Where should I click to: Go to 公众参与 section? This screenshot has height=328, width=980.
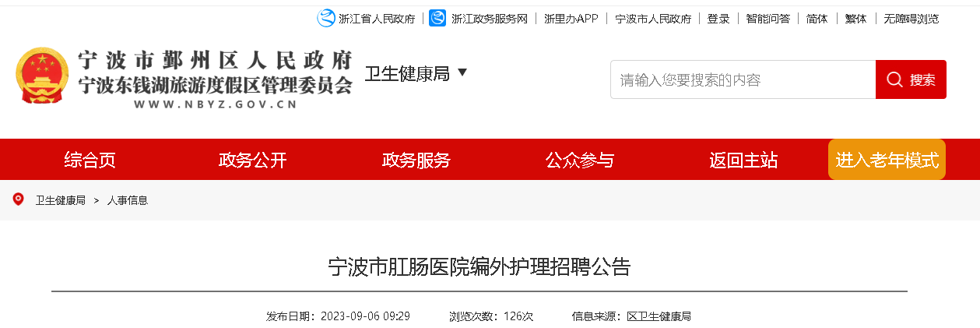pos(580,160)
